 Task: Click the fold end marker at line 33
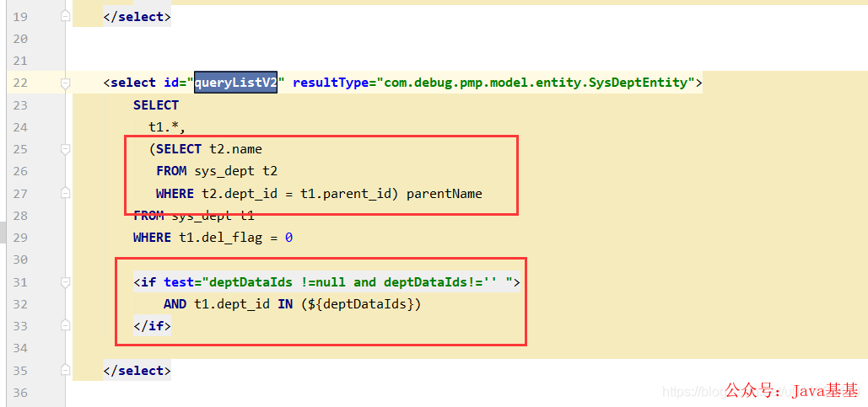click(x=65, y=326)
